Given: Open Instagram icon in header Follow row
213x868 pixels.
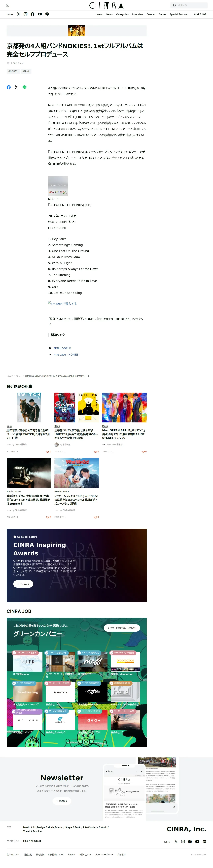Looking at the screenshot, I should (x=26, y=14).
